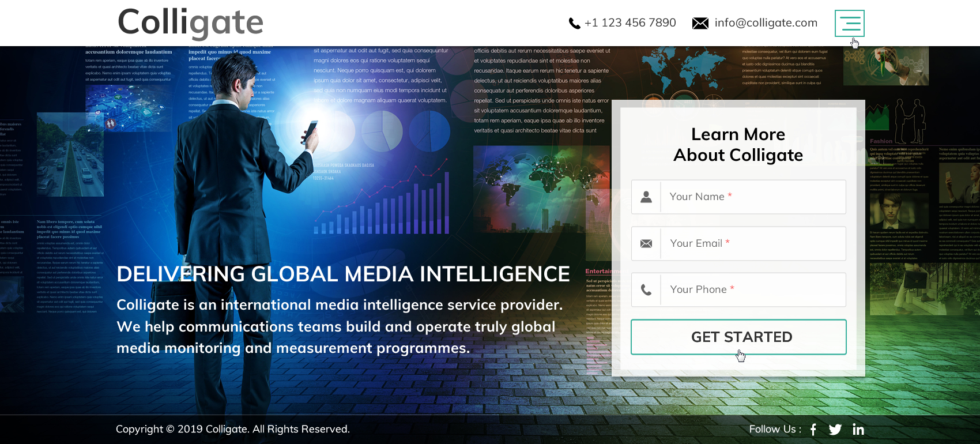Open the Twitter icon in footer
Viewport: 980px width, 444px height.
click(835, 430)
